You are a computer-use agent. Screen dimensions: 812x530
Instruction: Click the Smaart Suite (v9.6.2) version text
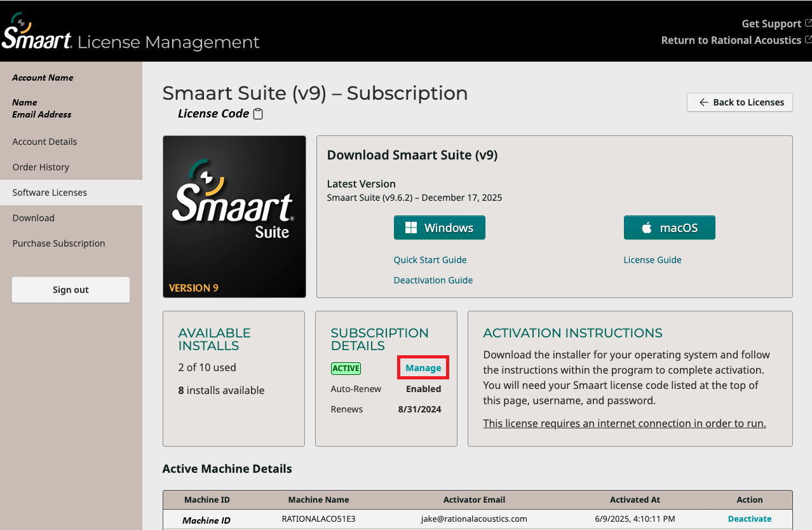[x=414, y=198]
